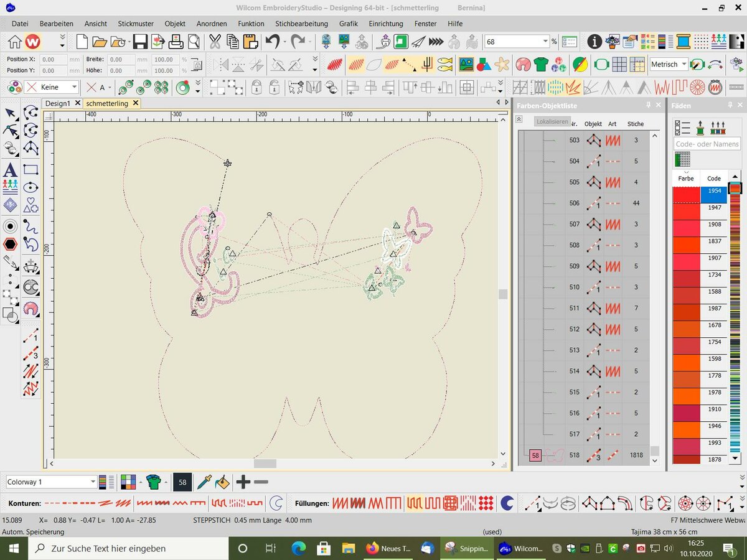Click the select object arrow tool
The width and height of the screenshot is (747, 560).
point(10,113)
